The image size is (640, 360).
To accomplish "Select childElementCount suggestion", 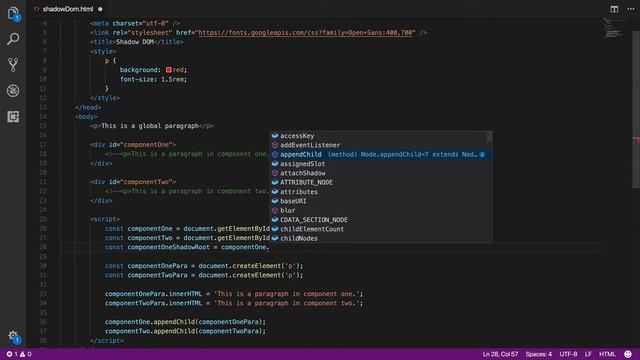I will click(x=380, y=229).
